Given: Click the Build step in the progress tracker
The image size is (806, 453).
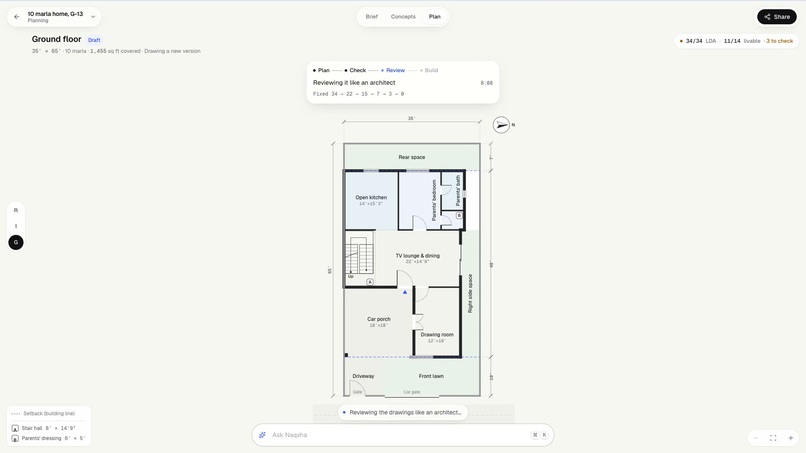Looking at the screenshot, I should [429, 70].
